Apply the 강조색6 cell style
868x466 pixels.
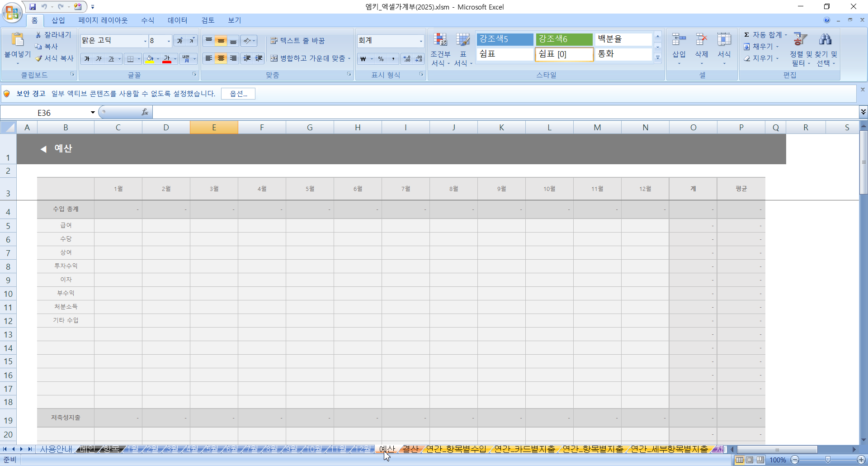[x=564, y=39]
